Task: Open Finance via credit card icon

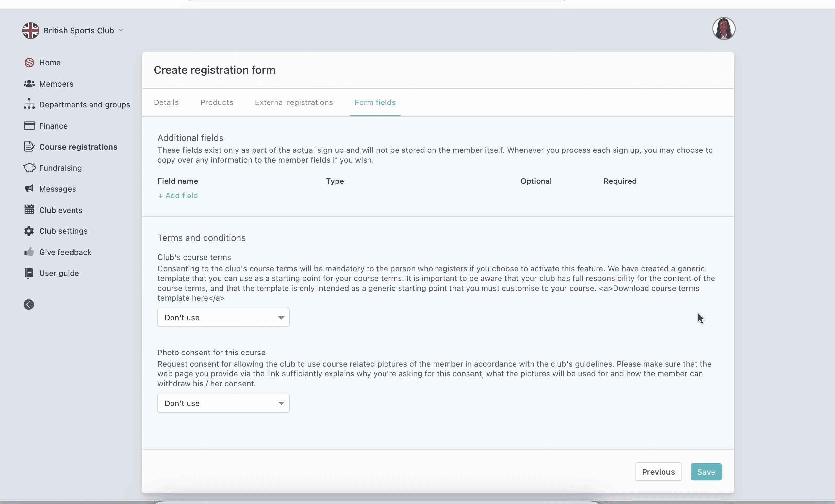Action: point(29,126)
